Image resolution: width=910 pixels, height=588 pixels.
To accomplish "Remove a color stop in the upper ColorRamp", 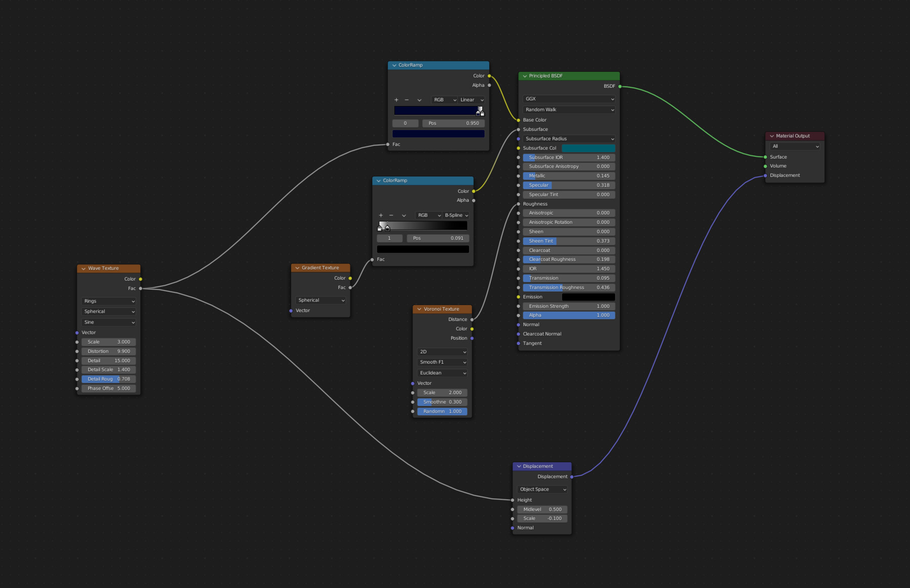I will [x=406, y=100].
